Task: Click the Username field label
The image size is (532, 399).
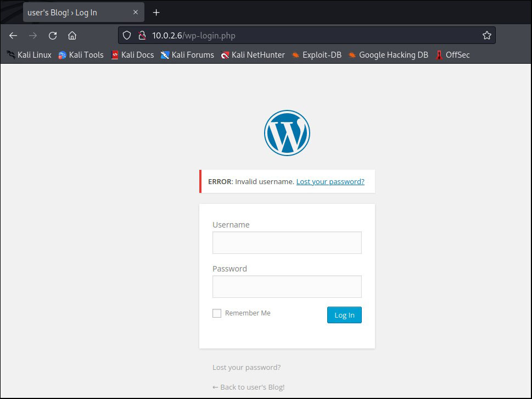Action: tap(231, 225)
